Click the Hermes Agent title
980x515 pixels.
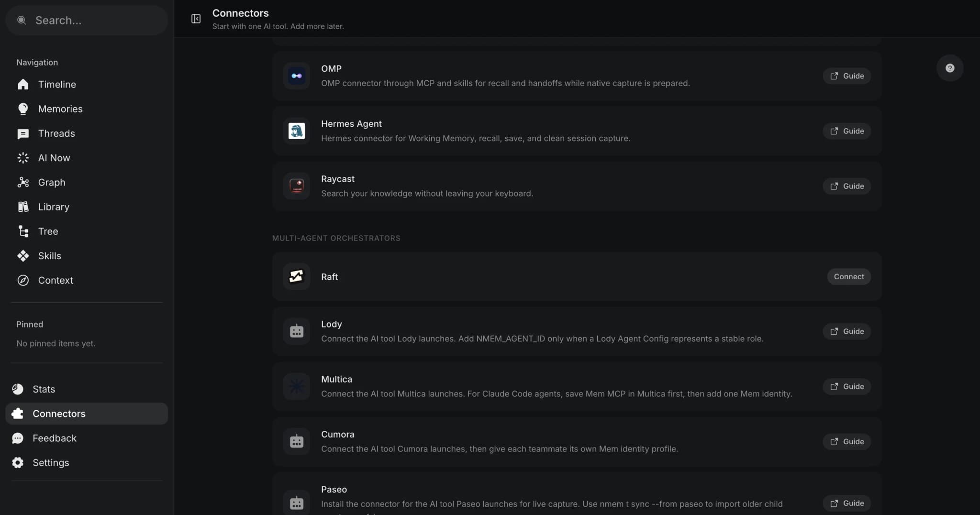[351, 123]
